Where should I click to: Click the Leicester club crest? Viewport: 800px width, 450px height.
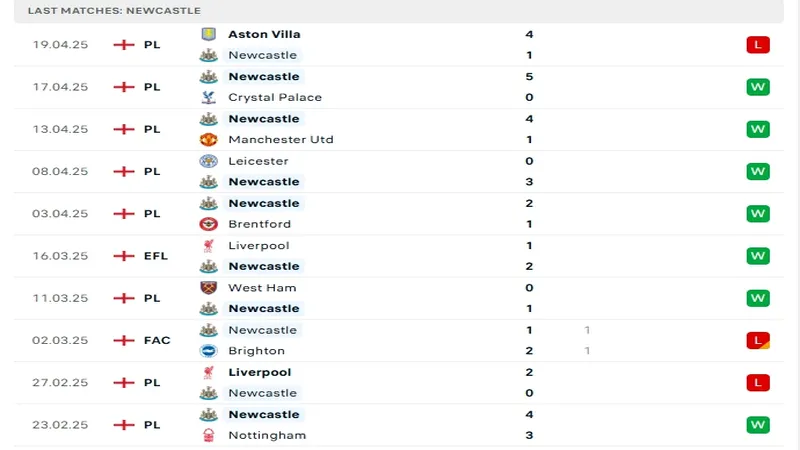point(208,161)
